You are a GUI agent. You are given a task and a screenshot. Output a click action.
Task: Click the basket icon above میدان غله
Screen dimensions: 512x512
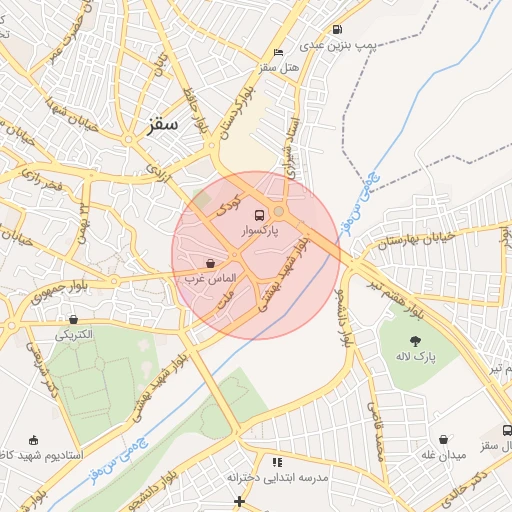pyautogui.click(x=443, y=440)
